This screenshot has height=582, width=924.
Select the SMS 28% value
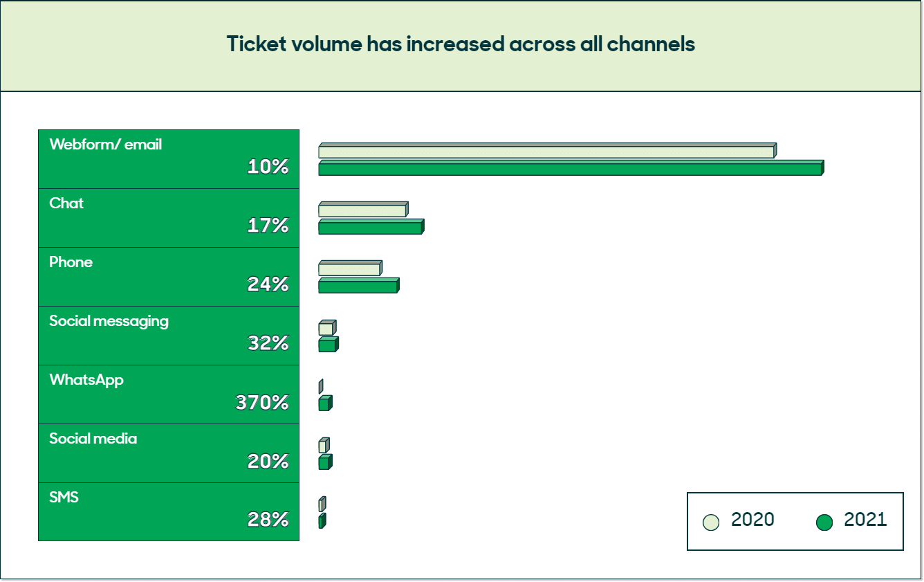[268, 520]
